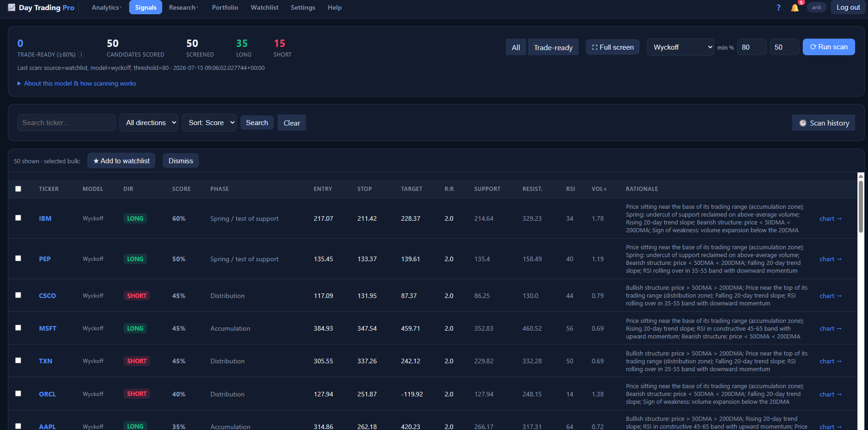The width and height of the screenshot is (868, 430).
Task: Open the CSCO ticker link
Action: [x=47, y=296]
